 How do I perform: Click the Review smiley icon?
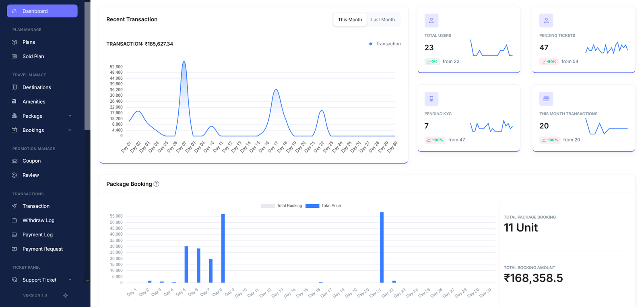coord(14,175)
